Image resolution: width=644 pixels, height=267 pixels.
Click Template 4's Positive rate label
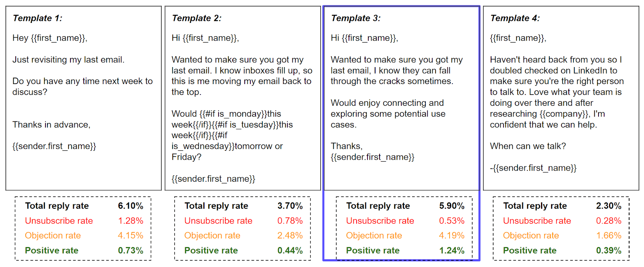click(530, 251)
